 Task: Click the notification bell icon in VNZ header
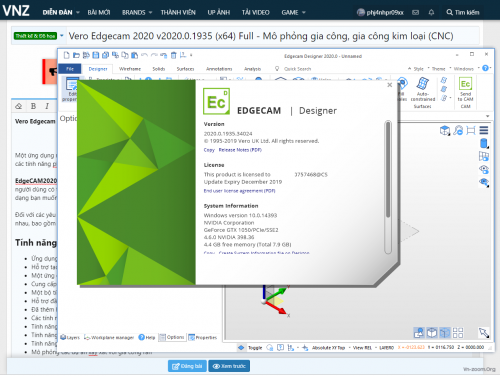[431, 12]
